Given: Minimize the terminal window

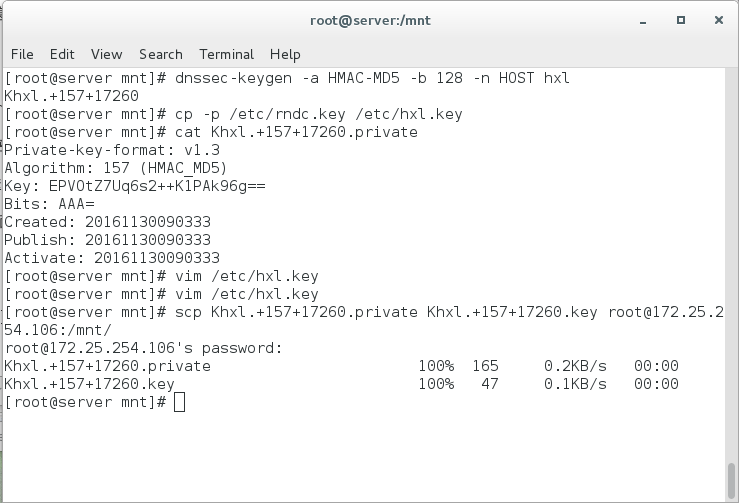Looking at the screenshot, I should (x=643, y=21).
